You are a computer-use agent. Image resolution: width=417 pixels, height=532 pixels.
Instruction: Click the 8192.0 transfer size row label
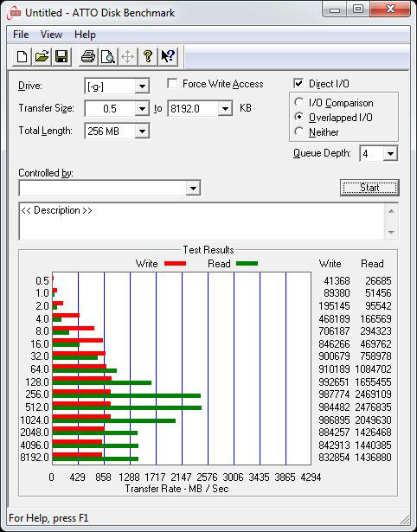click(x=35, y=457)
